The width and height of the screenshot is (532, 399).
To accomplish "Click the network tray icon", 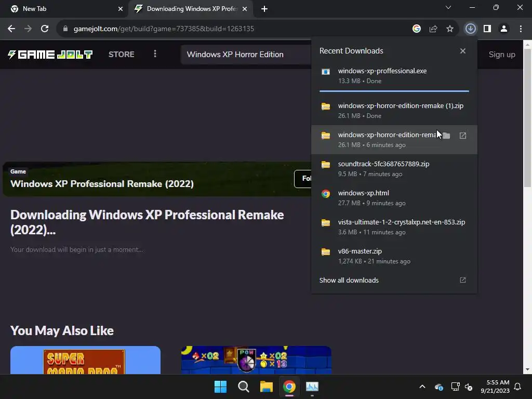I will (x=455, y=387).
